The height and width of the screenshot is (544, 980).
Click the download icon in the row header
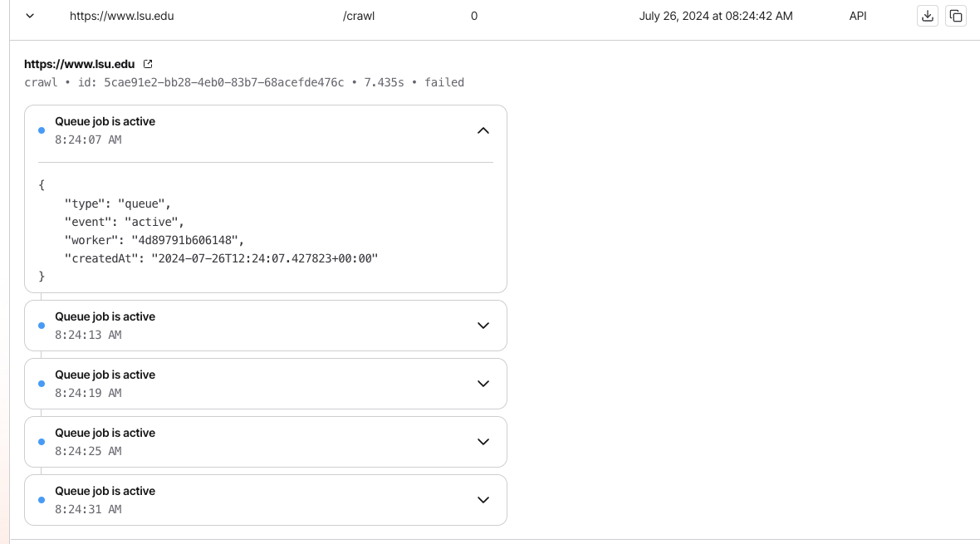tap(928, 16)
